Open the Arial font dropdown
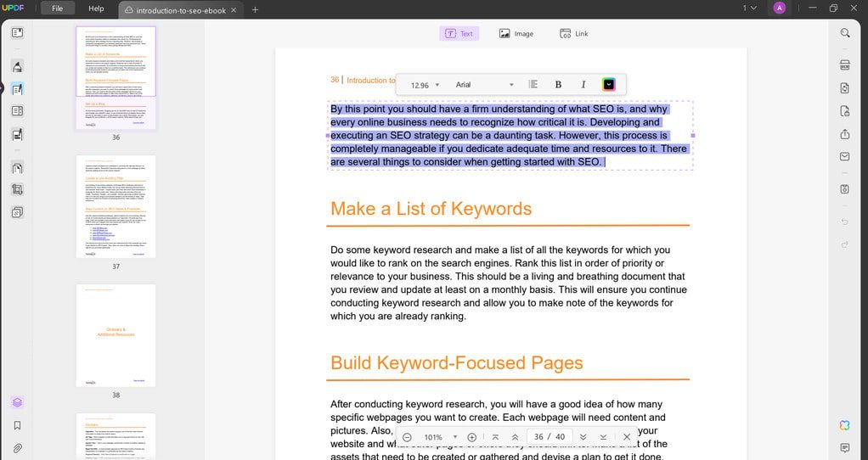Screen dimensions: 868x460 click(x=484, y=85)
